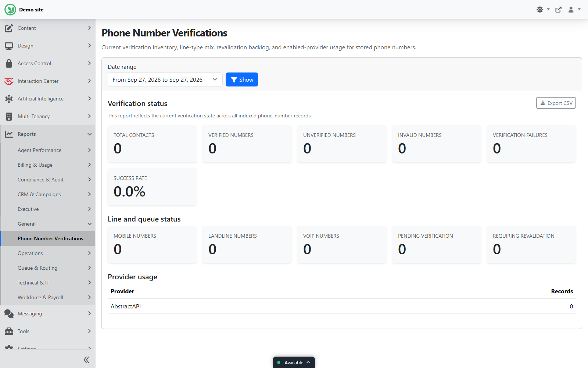Expand Agent Performance submenu
Image resolution: width=588 pixels, height=368 pixels.
48,150
